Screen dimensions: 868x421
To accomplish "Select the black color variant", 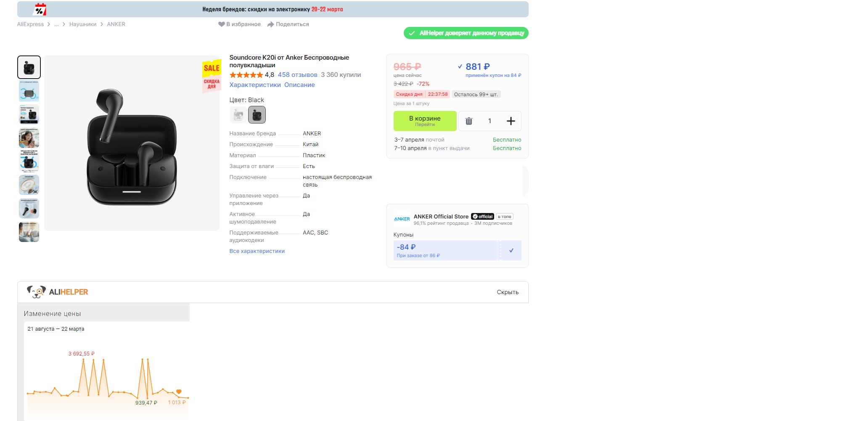I will [x=257, y=115].
